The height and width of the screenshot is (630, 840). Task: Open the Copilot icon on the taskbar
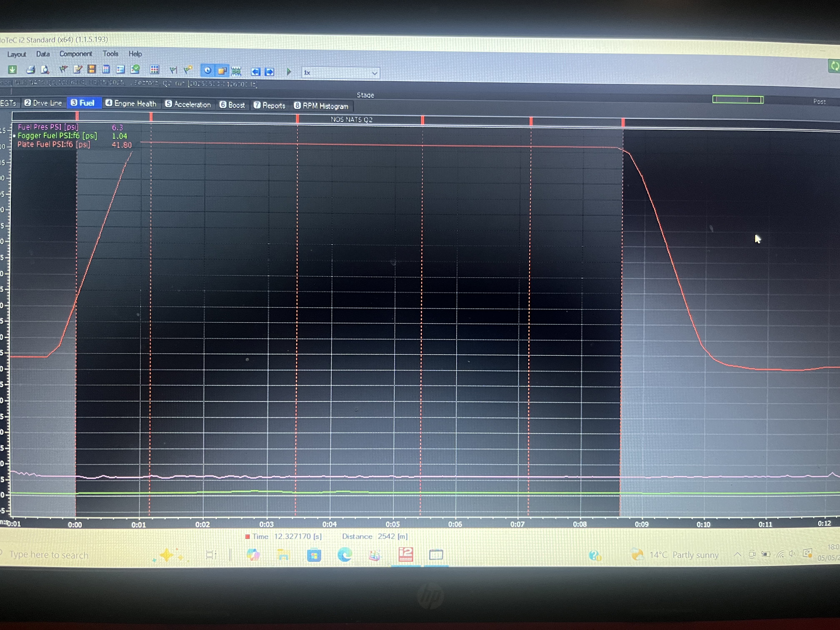pyautogui.click(x=253, y=555)
